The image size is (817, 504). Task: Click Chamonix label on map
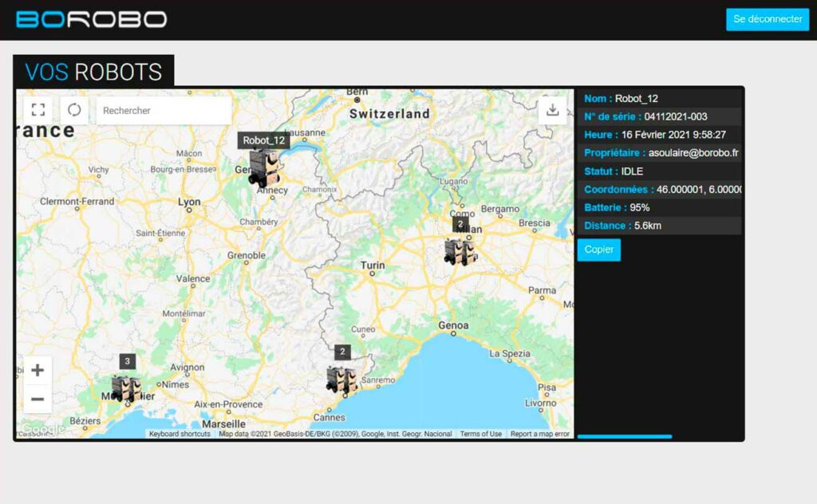point(319,190)
